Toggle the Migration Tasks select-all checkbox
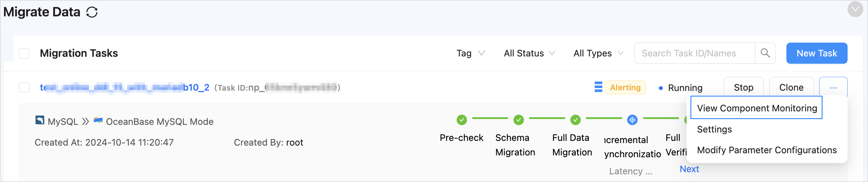The height and width of the screenshot is (182, 868). click(x=24, y=54)
